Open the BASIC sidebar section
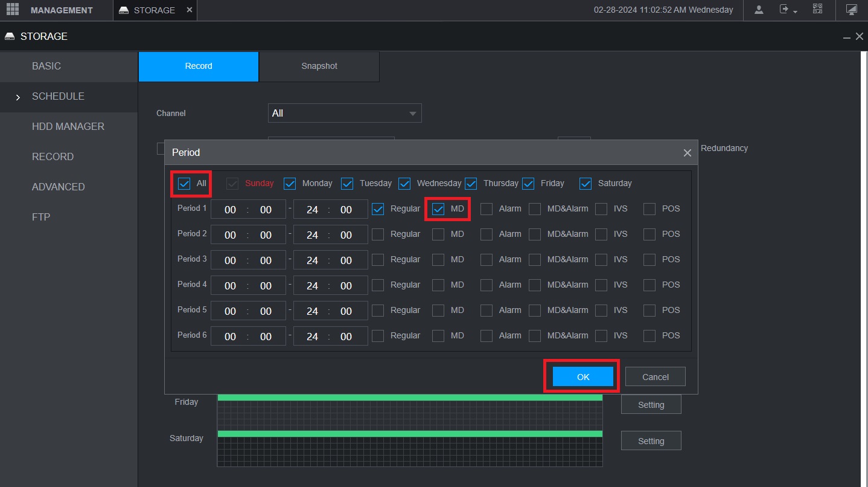868x487 pixels. (x=69, y=66)
